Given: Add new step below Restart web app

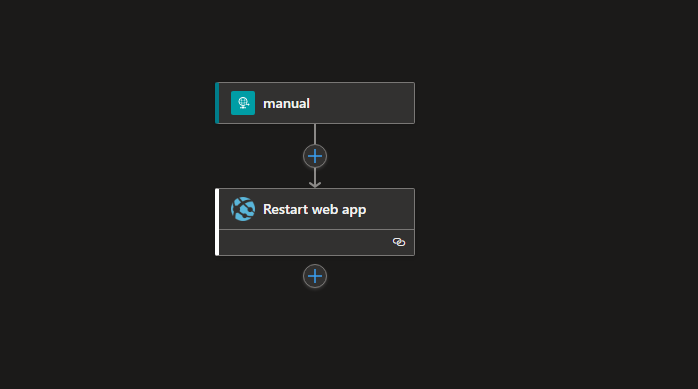Looking at the screenshot, I should (x=315, y=276).
